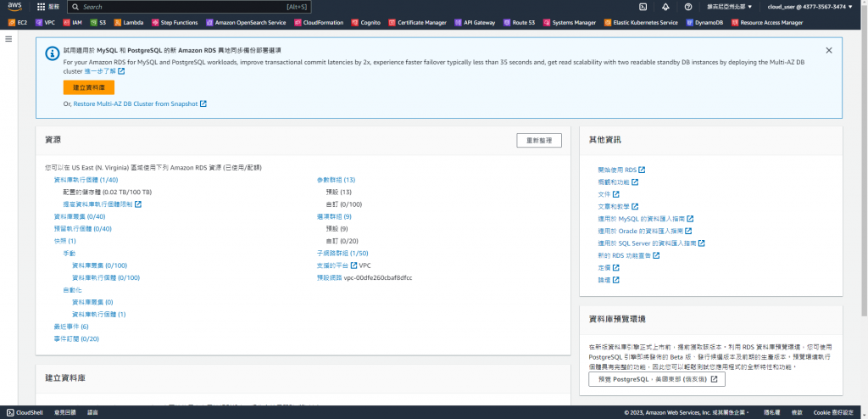Open the CloudFormation shortcut

click(x=319, y=23)
